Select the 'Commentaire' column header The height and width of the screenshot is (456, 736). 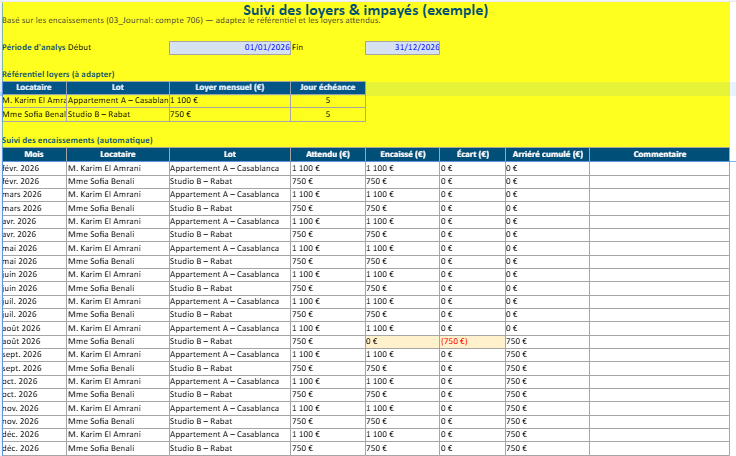659,155
